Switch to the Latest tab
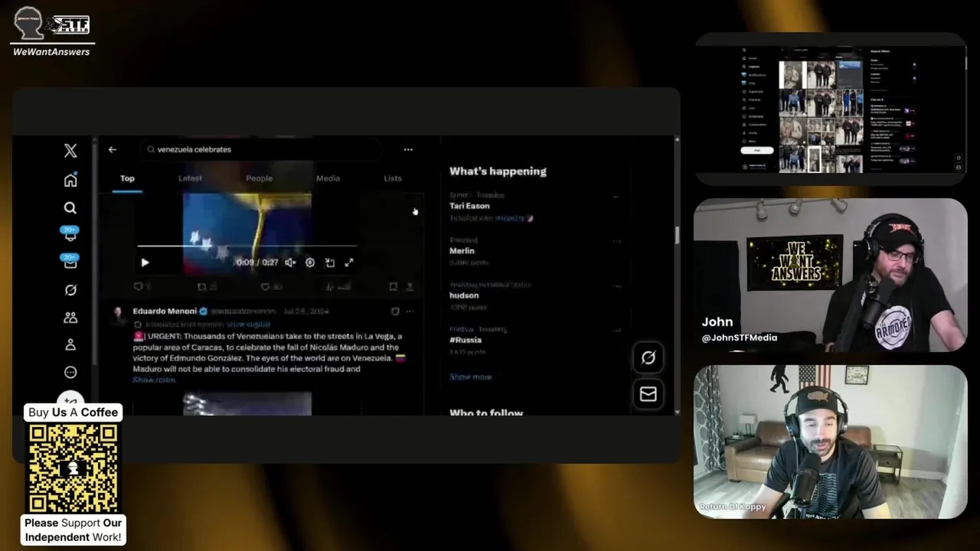The image size is (980, 551). point(190,178)
